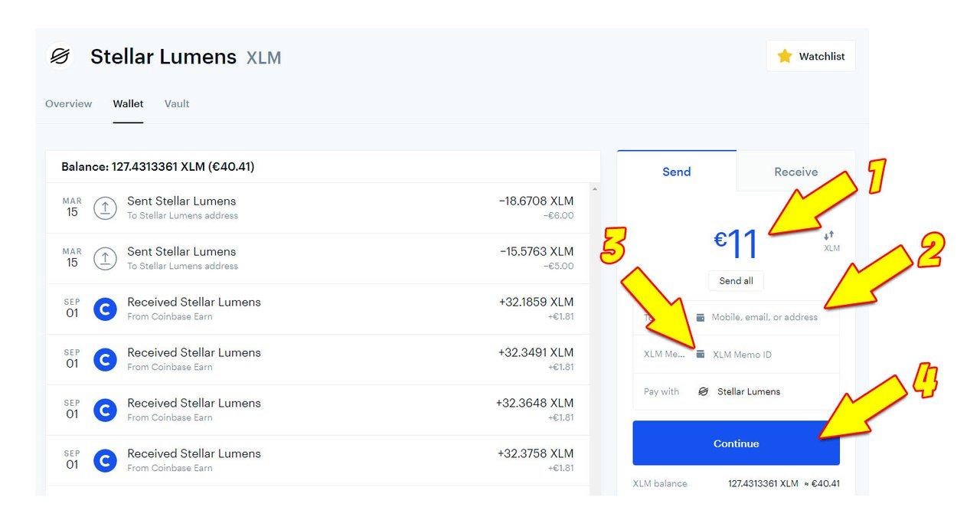980x530 pixels.
Task: Open the -18.6708 XLM sent transaction
Action: pyautogui.click(x=318, y=208)
